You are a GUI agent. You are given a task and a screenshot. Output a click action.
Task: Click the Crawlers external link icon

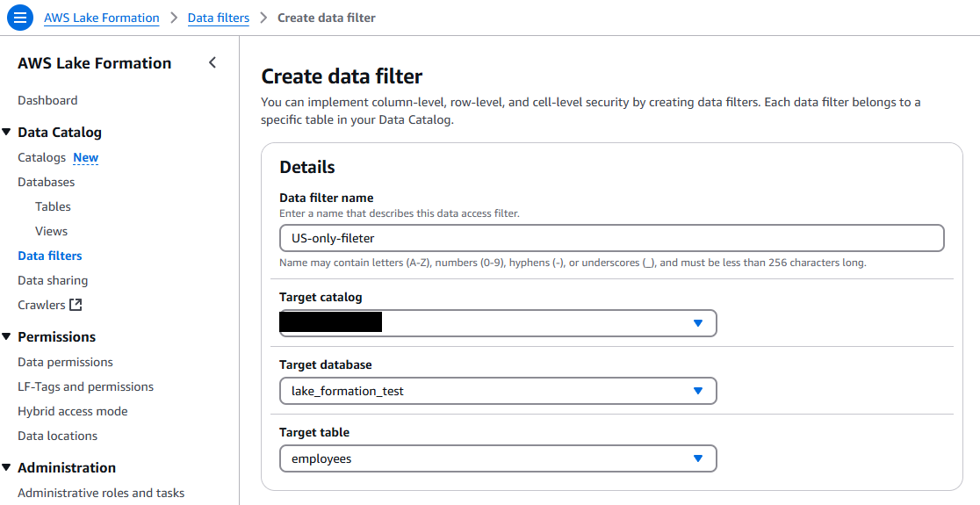click(x=76, y=305)
